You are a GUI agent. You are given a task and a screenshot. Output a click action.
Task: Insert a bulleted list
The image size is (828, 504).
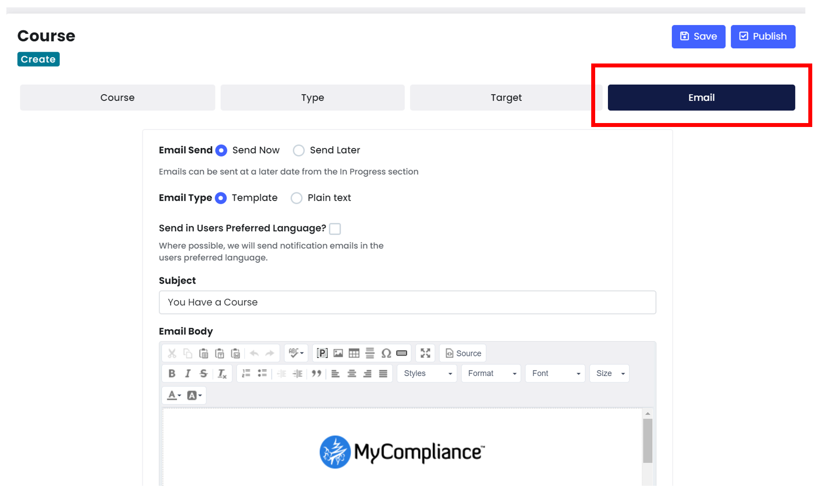point(262,374)
